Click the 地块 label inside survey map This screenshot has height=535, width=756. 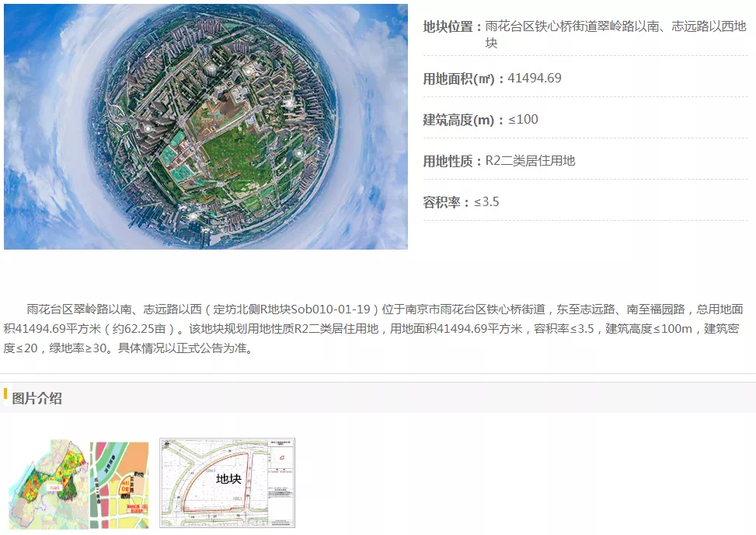228,479
